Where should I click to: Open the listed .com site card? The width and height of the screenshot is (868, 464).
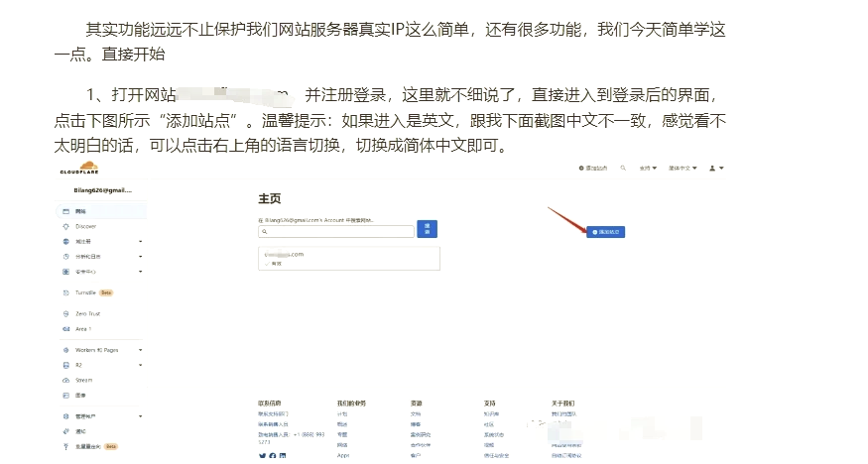pos(349,258)
